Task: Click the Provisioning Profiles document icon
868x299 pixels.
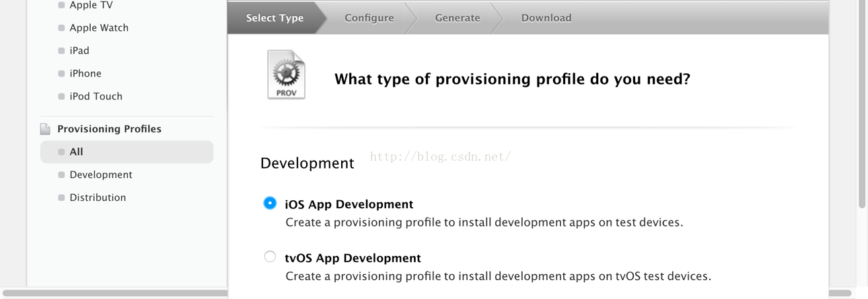Action: (x=45, y=129)
